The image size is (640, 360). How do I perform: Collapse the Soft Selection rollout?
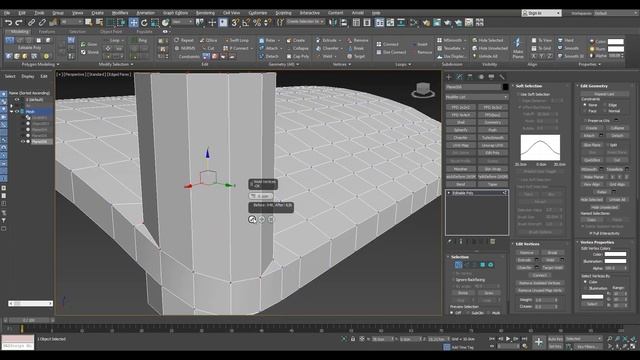coord(529,86)
